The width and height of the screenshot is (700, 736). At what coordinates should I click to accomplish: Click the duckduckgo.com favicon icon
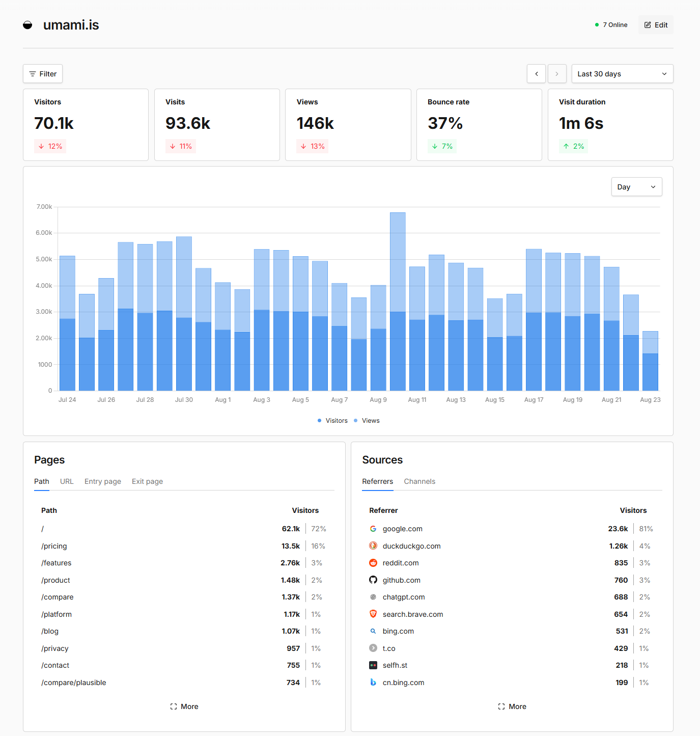[373, 546]
